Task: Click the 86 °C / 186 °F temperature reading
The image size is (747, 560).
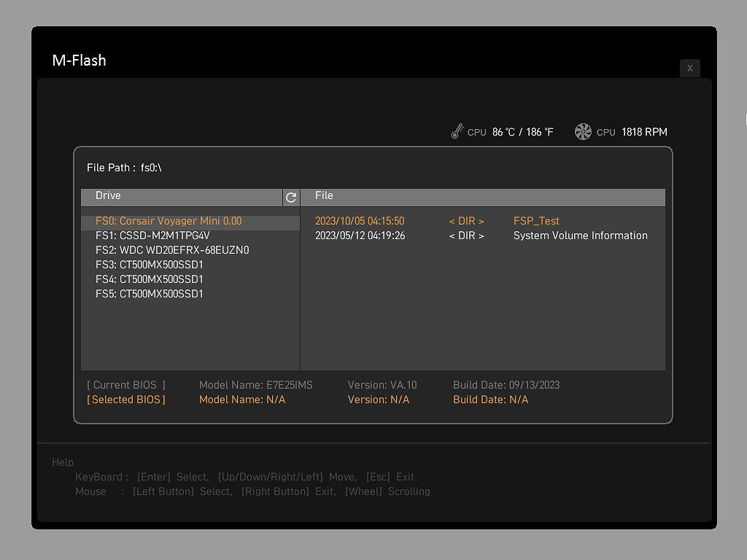Action: pyautogui.click(x=522, y=132)
